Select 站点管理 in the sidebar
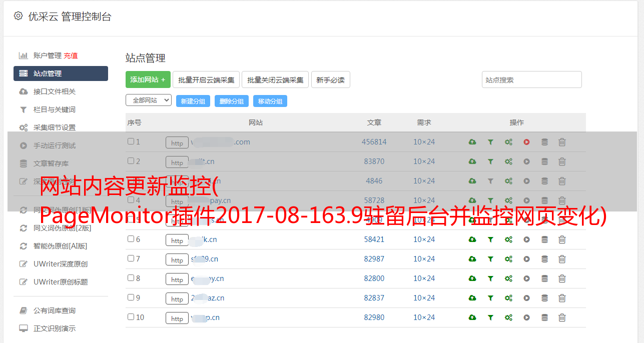The height and width of the screenshot is (343, 644). 61,73
